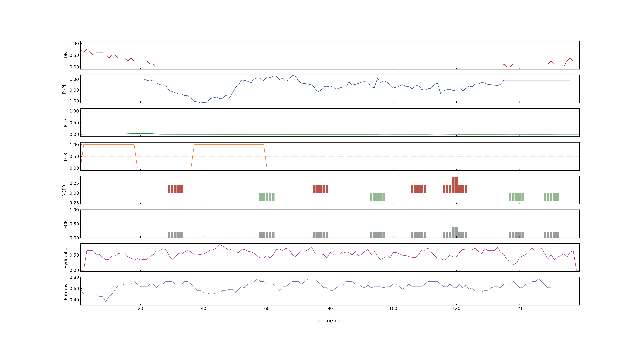
Task: Click the -1.00 tick on Pi-Pi axis
Action: click(x=73, y=101)
